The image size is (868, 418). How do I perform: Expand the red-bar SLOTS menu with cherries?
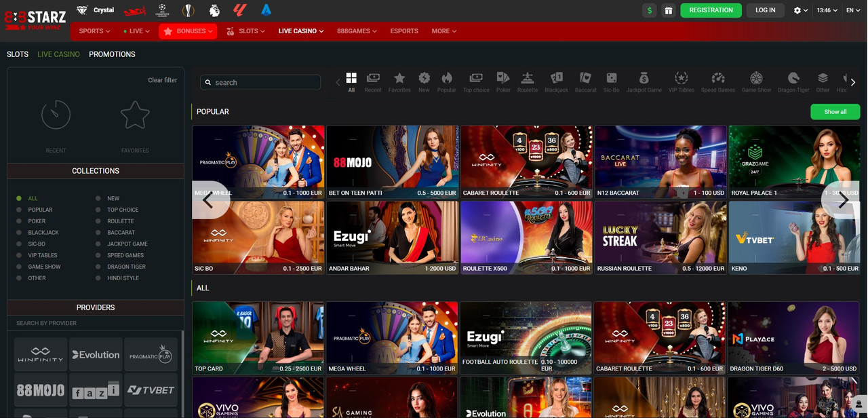(x=247, y=31)
